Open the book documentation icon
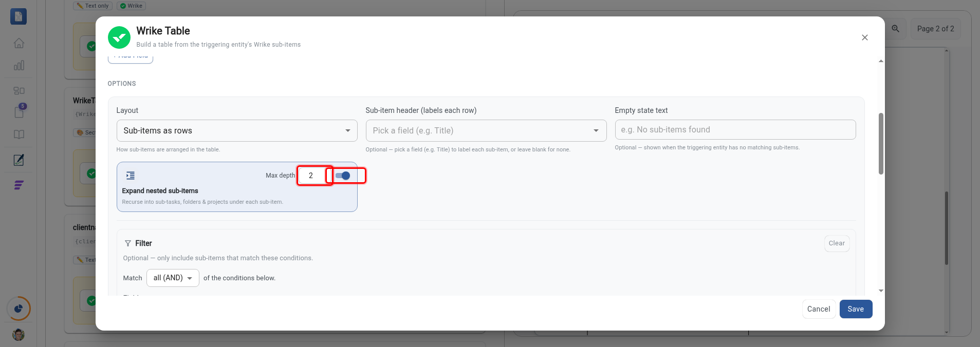980x347 pixels. click(19, 134)
